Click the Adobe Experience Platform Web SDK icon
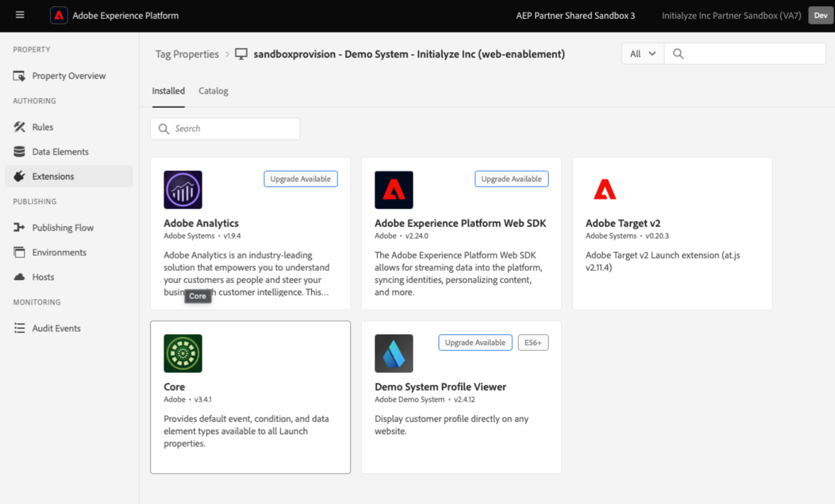Image resolution: width=835 pixels, height=504 pixels. [x=394, y=190]
